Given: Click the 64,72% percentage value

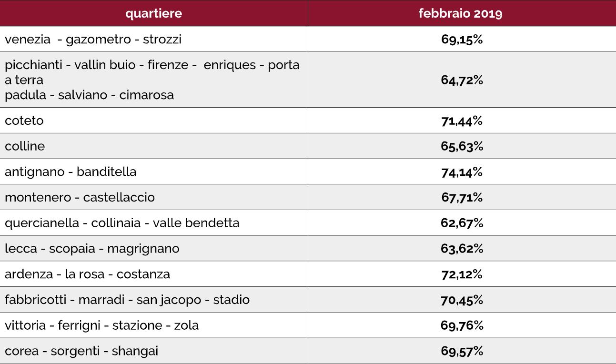Looking at the screenshot, I should 462,80.
